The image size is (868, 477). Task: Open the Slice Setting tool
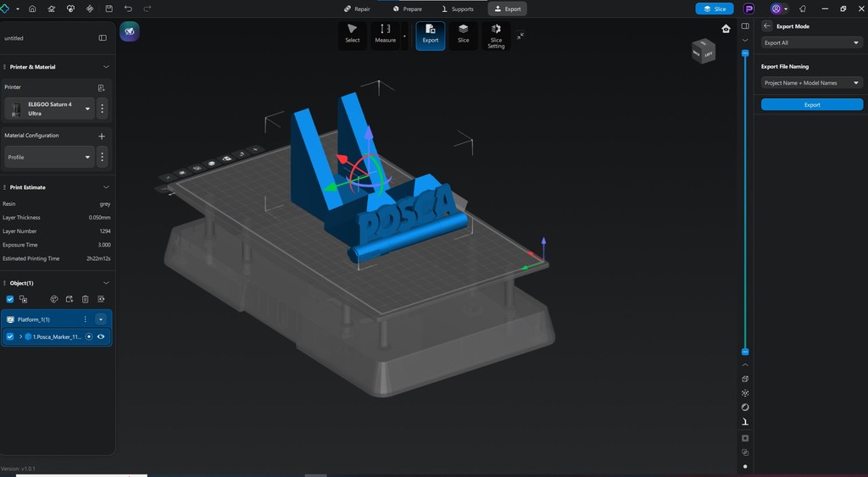tap(496, 35)
